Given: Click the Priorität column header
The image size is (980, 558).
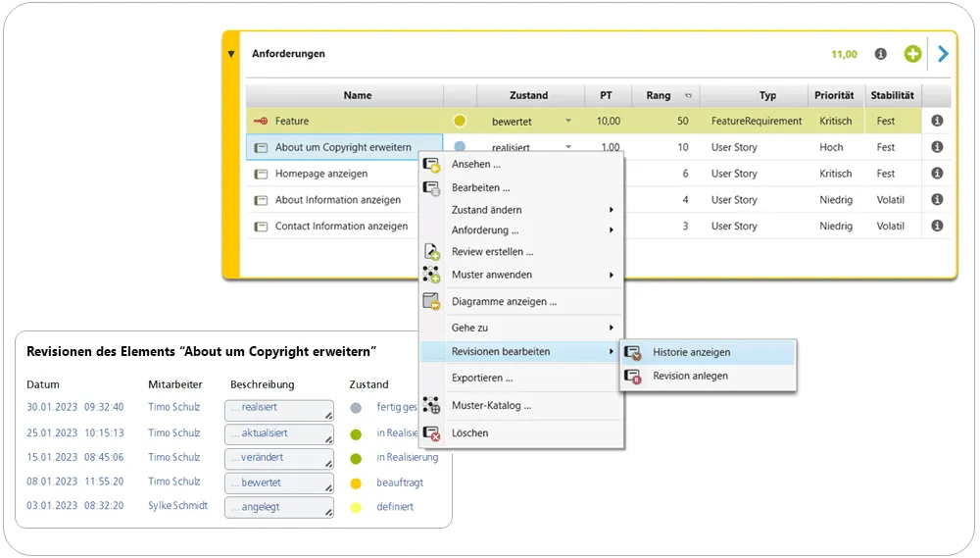Looking at the screenshot, I should coord(834,95).
